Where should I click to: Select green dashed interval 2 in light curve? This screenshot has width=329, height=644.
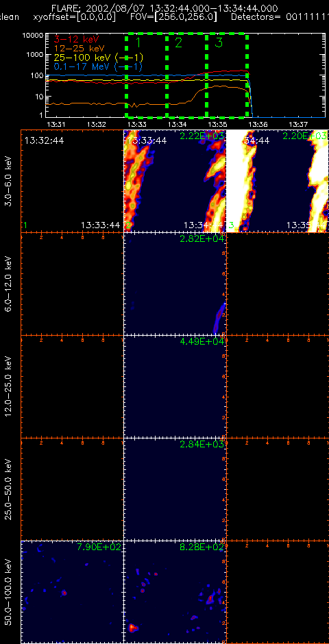(187, 75)
